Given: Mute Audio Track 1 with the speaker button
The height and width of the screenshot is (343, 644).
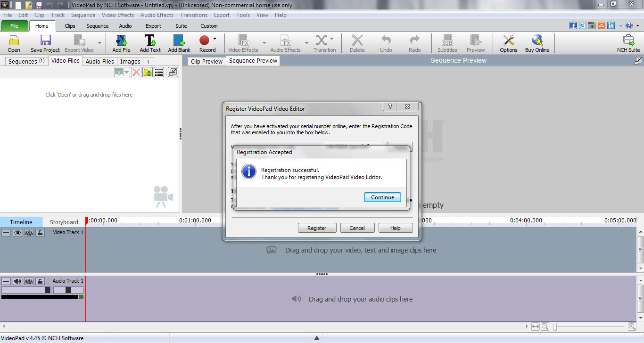Looking at the screenshot, I should [x=17, y=281].
